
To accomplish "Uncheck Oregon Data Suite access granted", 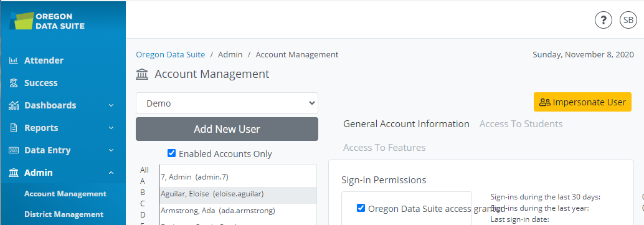I will click(361, 208).
